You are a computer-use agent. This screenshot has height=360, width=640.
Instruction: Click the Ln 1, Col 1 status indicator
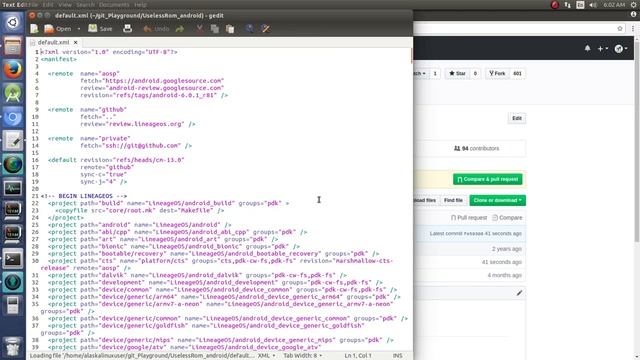coord(358,356)
